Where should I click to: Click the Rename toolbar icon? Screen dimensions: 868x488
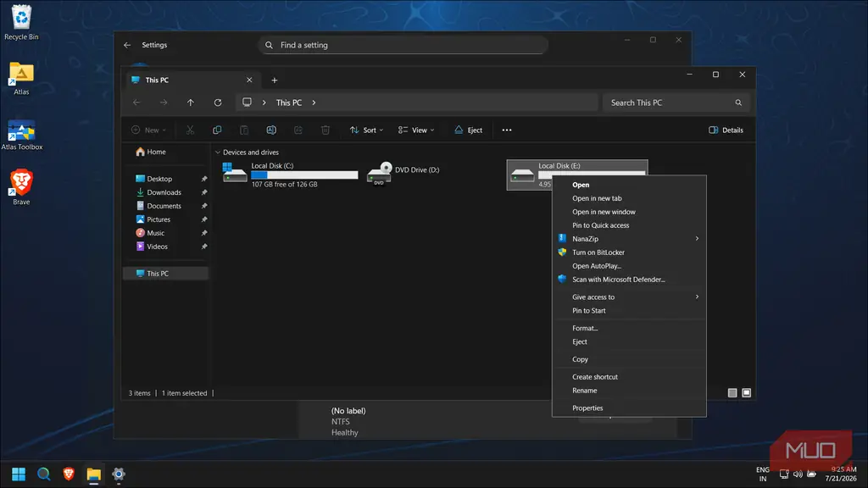coord(271,130)
